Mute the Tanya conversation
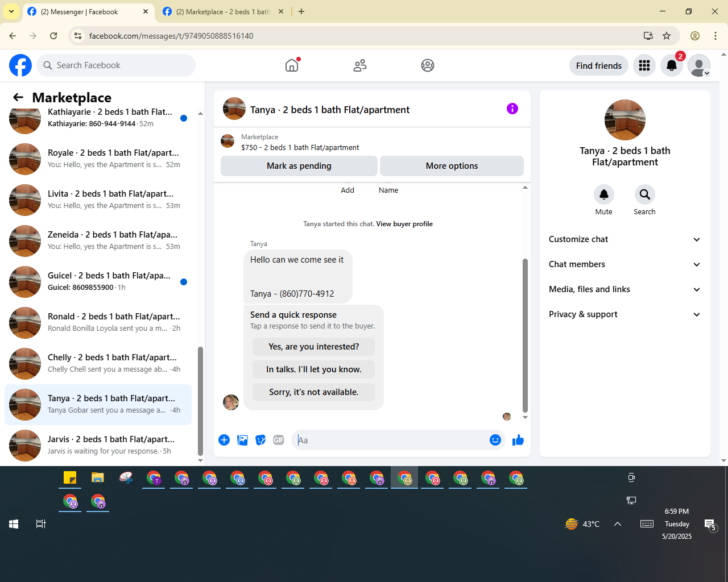The height and width of the screenshot is (582, 728). point(604,194)
